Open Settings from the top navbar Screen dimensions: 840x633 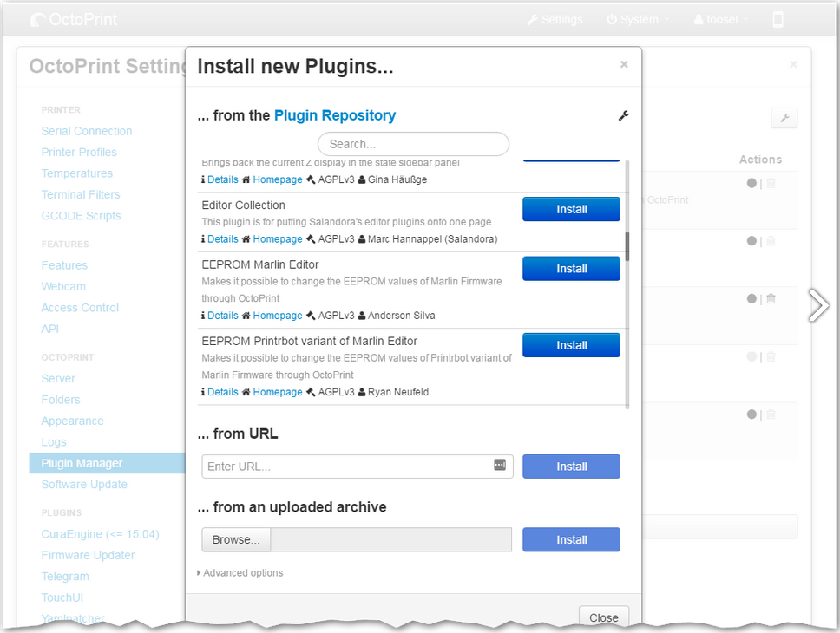(555, 20)
